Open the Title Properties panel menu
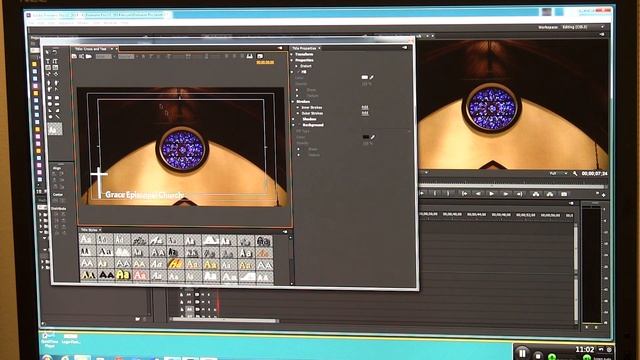The image size is (640, 360). [404, 48]
